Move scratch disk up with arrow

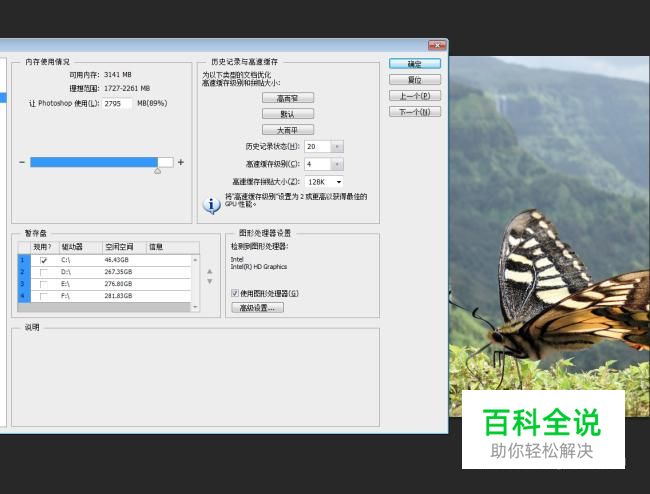[210, 271]
